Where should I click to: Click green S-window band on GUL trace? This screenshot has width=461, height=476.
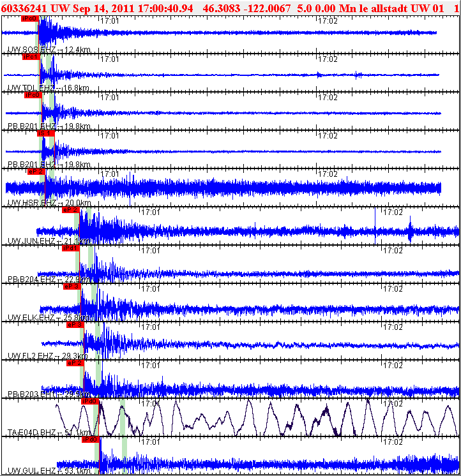[125, 456]
